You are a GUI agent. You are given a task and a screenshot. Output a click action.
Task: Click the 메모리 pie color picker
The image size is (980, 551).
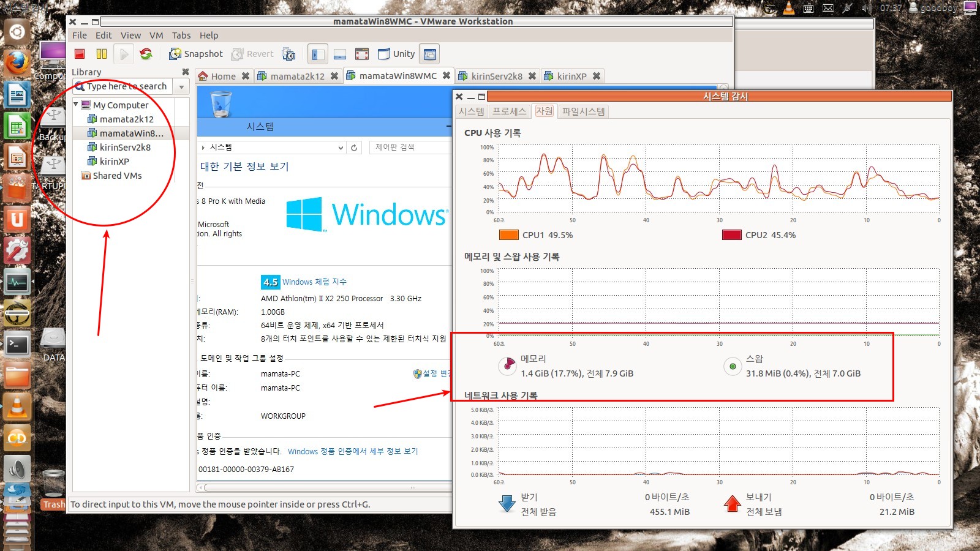508,366
